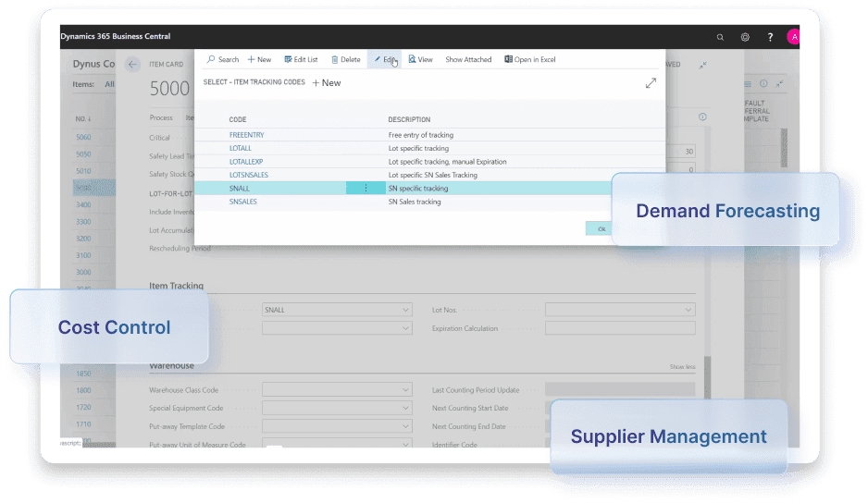Click Edit in the dialog toolbar
The height and width of the screenshot is (503, 868).
384,59
